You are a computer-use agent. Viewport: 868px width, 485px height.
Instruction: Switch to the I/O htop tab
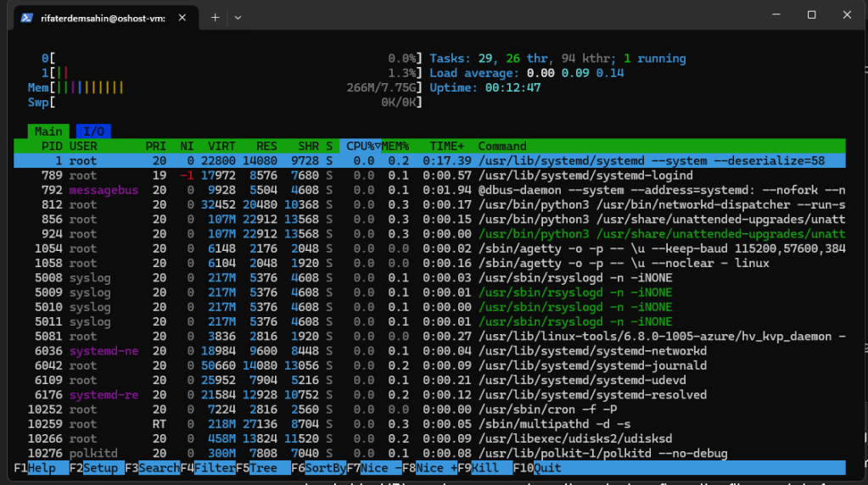click(x=93, y=131)
